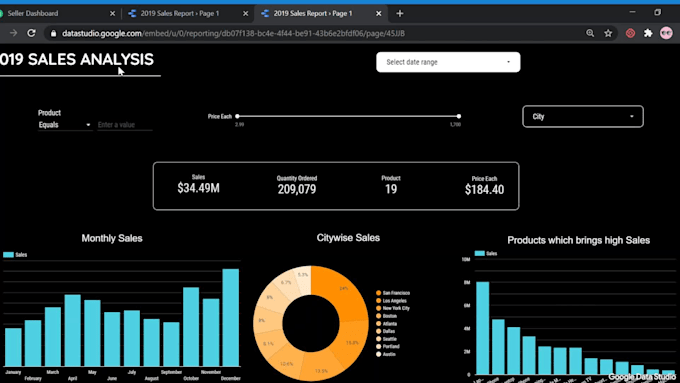This screenshot has width=680, height=383.
Task: Click the October bar in Monthly Sales
Action: pyautogui.click(x=191, y=327)
